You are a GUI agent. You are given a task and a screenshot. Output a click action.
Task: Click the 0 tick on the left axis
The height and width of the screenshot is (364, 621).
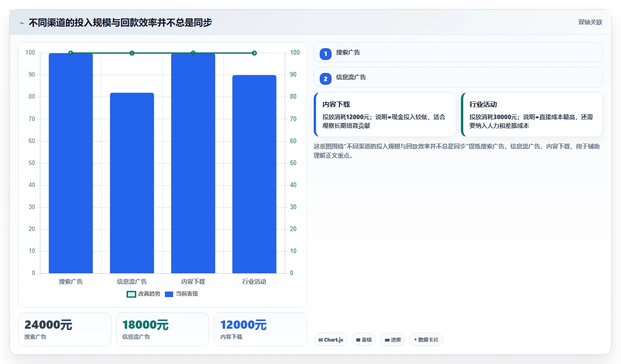[33, 273]
